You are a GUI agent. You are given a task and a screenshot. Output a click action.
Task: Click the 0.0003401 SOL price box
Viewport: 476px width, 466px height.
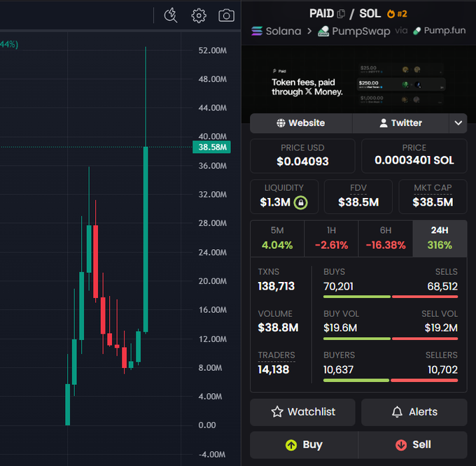414,156
